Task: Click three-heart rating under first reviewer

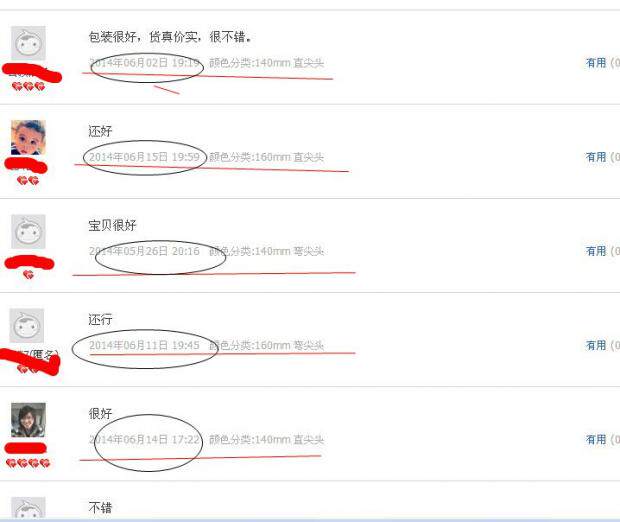Action: coord(28,86)
